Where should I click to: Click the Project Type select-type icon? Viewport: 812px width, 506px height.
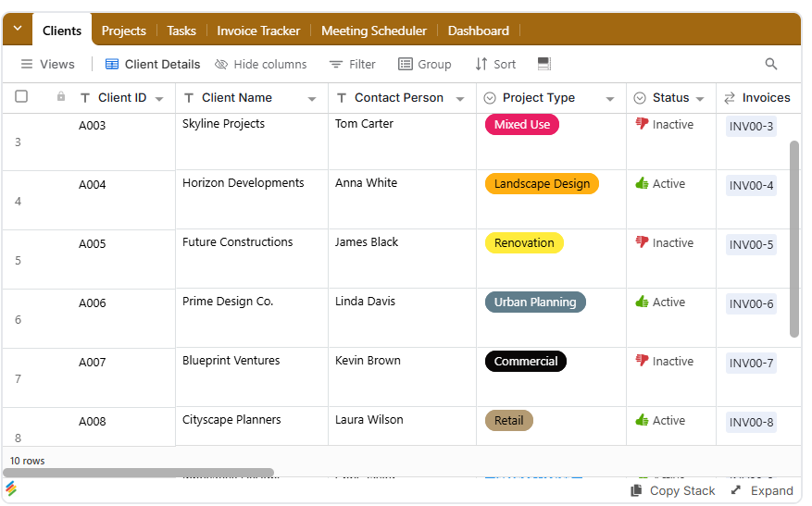(x=490, y=98)
